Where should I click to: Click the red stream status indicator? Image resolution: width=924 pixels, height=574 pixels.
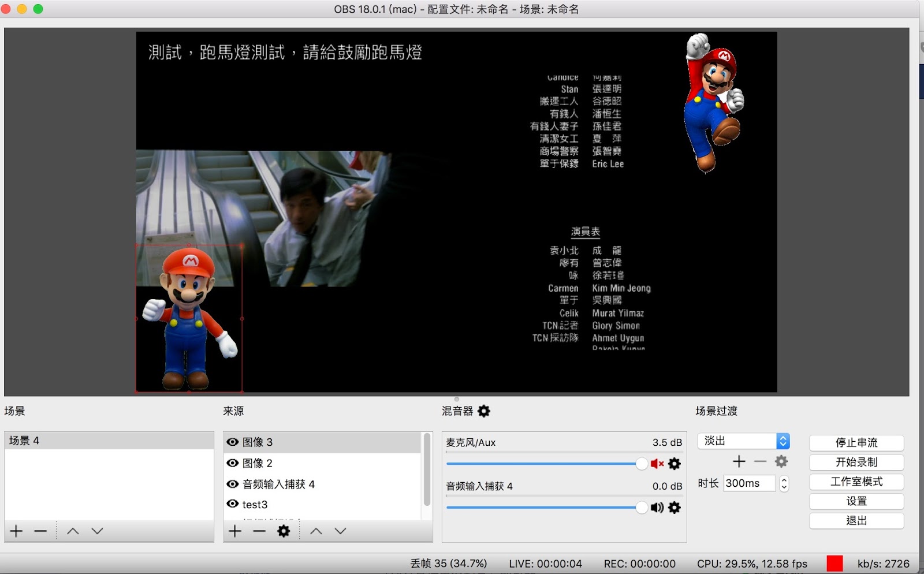(834, 564)
